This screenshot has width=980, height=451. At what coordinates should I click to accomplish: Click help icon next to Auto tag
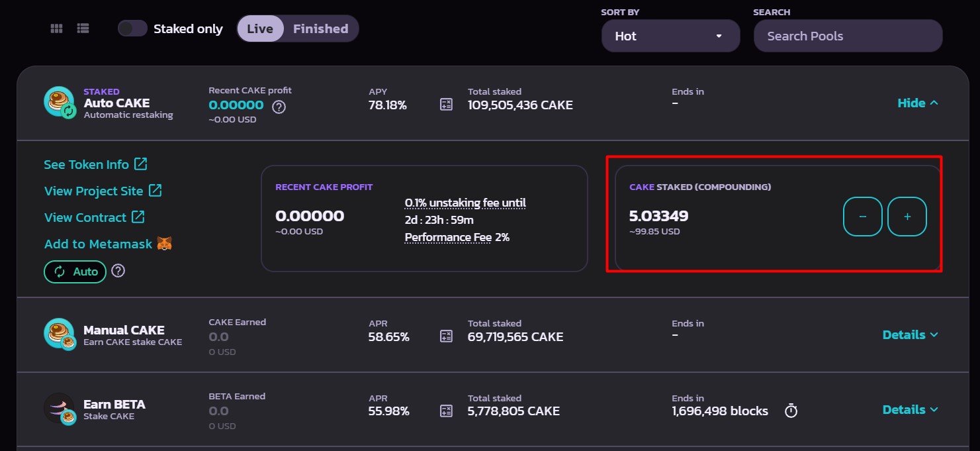coord(118,271)
